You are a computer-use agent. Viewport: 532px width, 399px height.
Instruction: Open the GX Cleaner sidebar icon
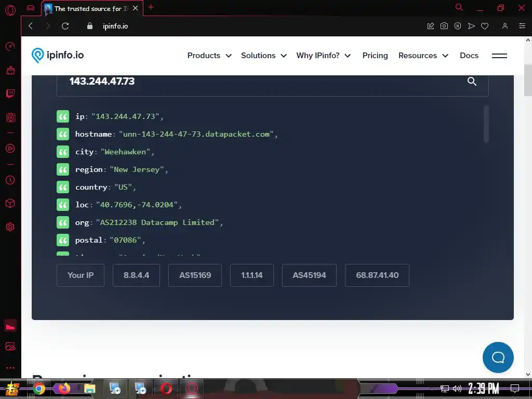point(10,70)
